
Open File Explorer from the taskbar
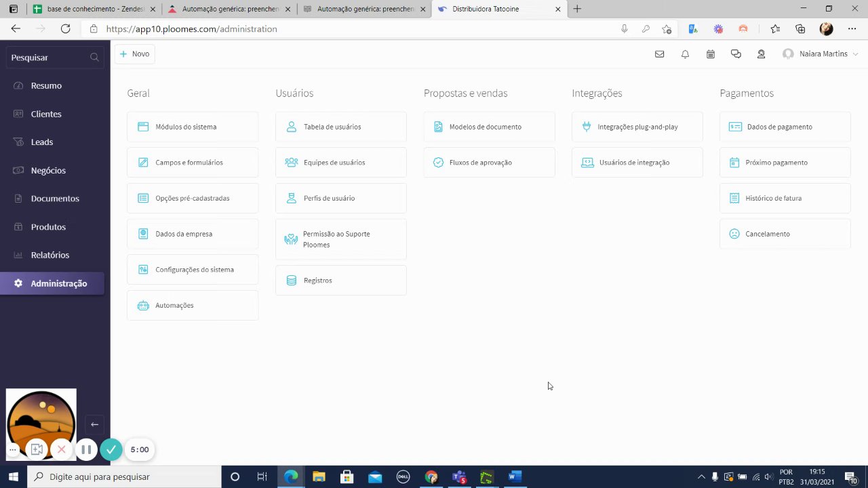(x=319, y=477)
